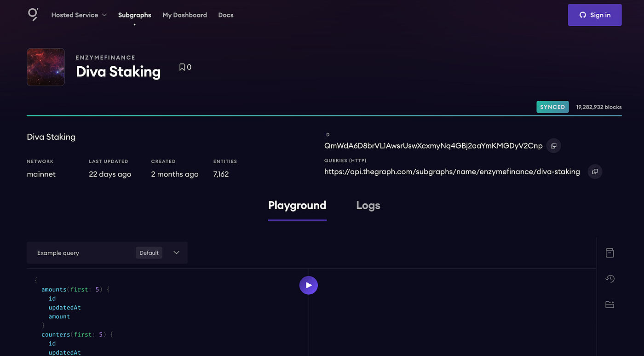Copy the subgraph ID to clipboard
Screen dimensions: 644x356
(553, 145)
